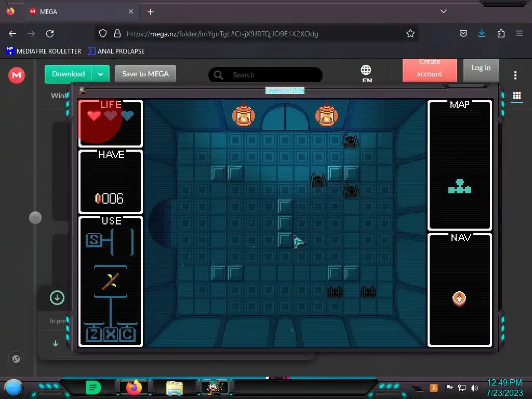Click Save to MEGA button
Screen dimensions: 532x399
145,74
